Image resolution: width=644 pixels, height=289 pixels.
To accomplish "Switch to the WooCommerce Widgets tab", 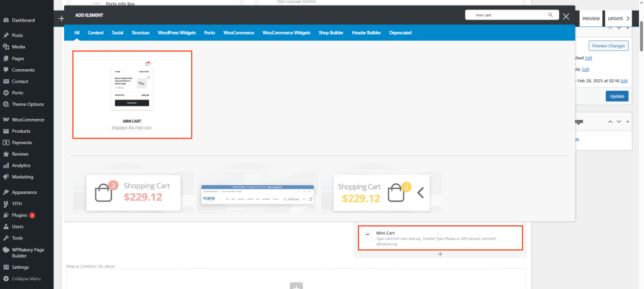I will [286, 32].
